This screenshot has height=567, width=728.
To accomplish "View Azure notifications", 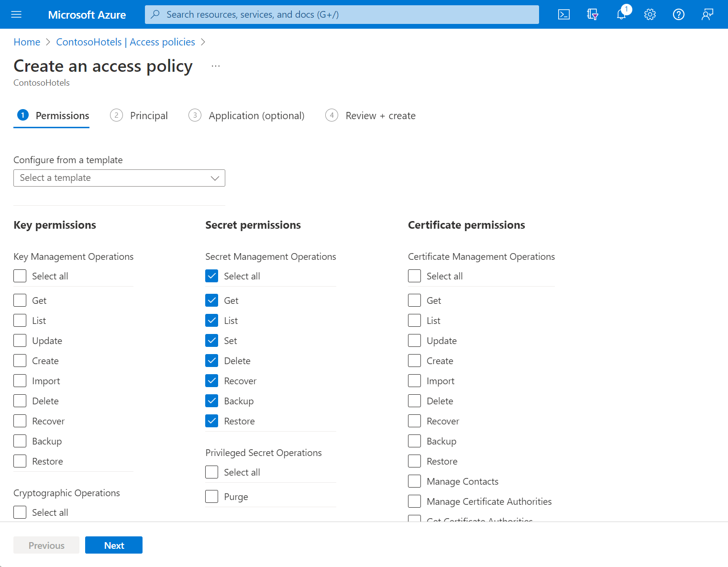I will (621, 14).
